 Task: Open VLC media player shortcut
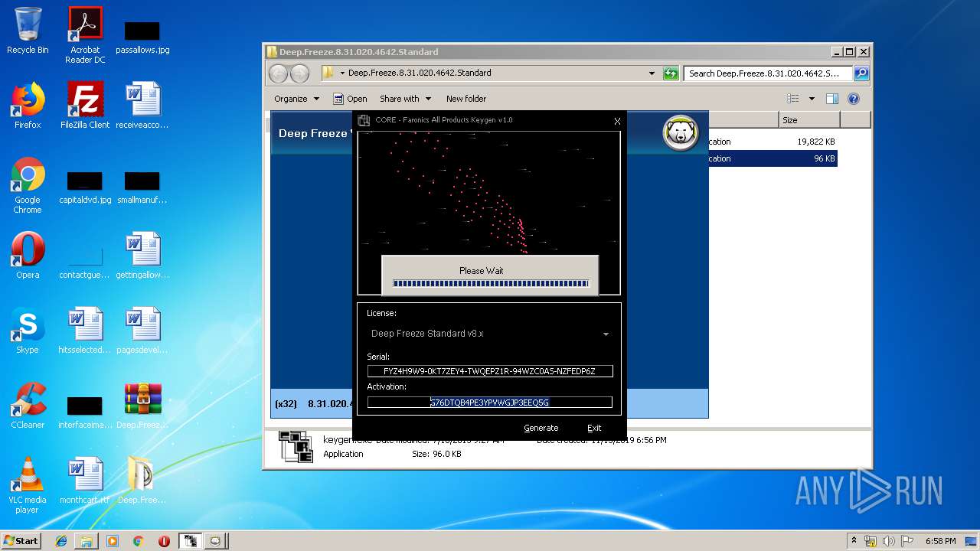pyautogui.click(x=28, y=485)
